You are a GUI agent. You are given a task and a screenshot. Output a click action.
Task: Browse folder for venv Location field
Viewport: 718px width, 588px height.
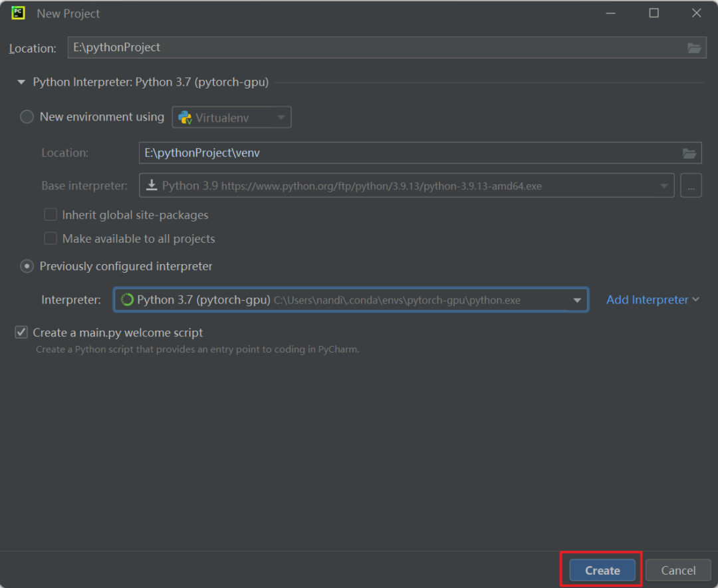[689, 153]
